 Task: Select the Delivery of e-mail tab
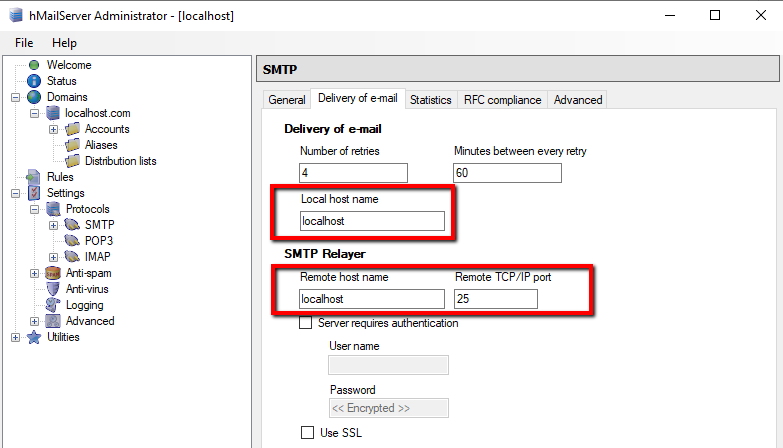click(358, 98)
